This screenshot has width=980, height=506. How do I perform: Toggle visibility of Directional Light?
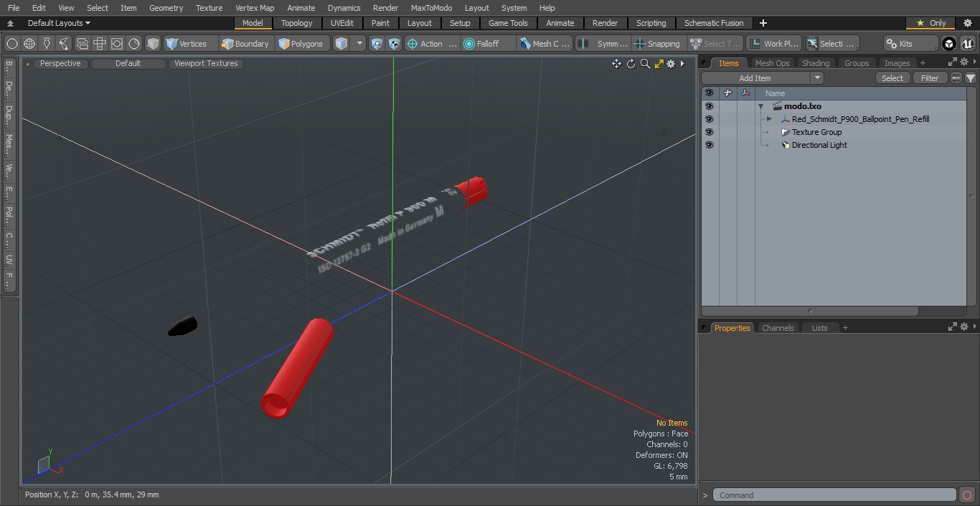point(709,145)
